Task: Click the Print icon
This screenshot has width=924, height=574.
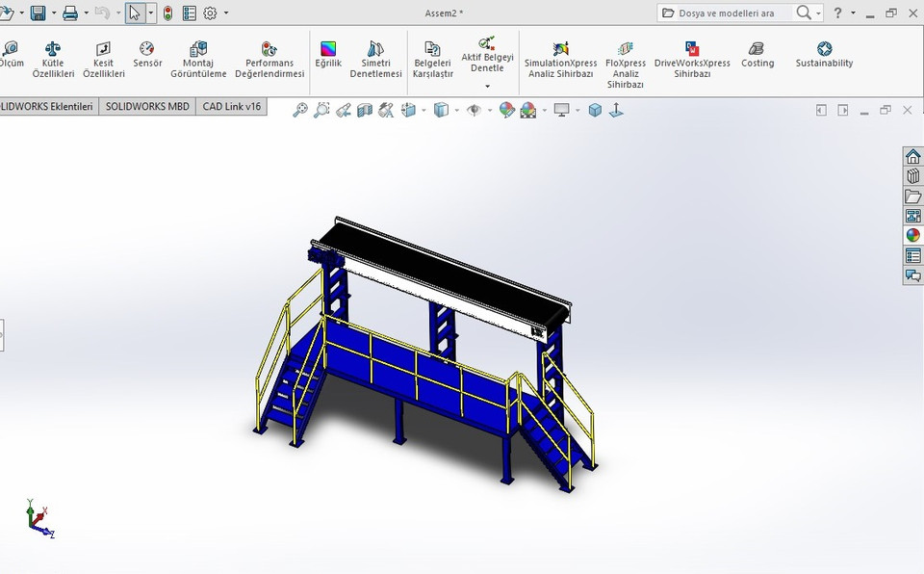Action: click(70, 13)
